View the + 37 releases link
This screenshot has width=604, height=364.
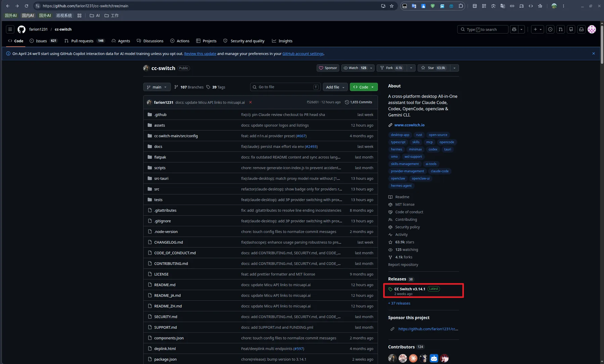point(399,303)
